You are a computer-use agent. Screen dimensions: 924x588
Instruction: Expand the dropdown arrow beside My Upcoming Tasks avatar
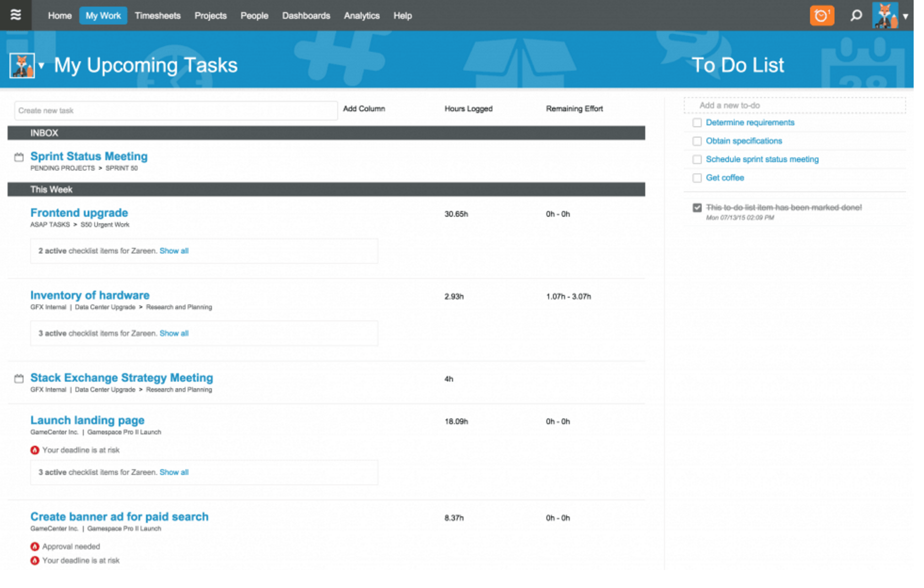pyautogui.click(x=41, y=65)
